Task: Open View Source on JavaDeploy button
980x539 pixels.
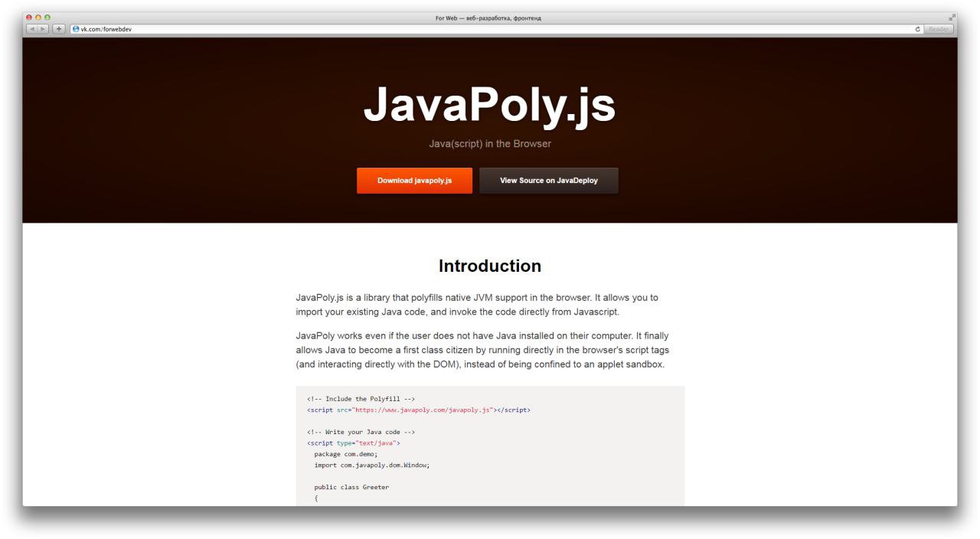Action: [x=549, y=181]
